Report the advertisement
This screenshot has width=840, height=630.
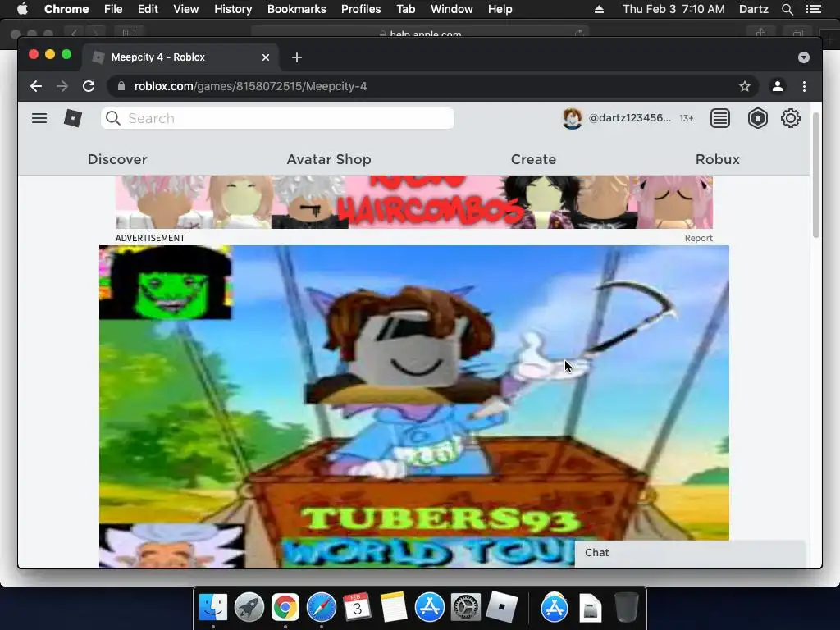pos(699,238)
